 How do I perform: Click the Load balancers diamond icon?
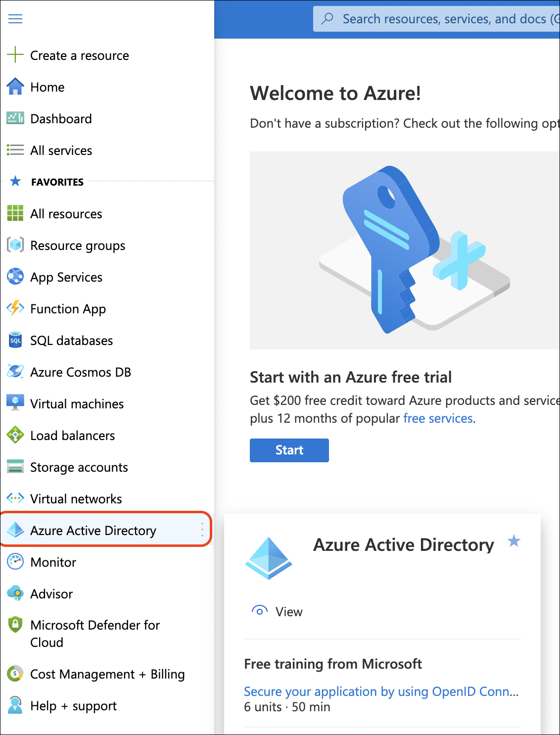tap(15, 435)
